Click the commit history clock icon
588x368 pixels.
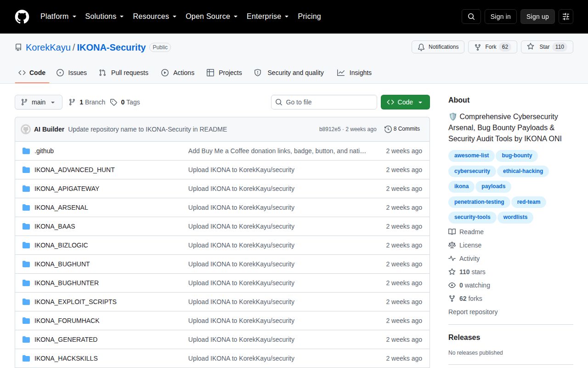click(x=388, y=129)
